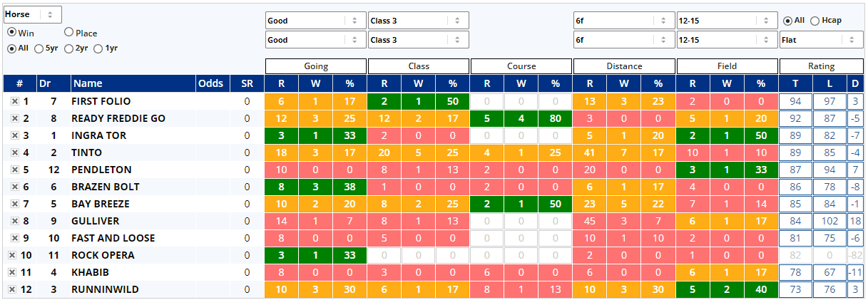The image size is (868, 300).
Task: Select the Place radio button
Action: coord(69,32)
